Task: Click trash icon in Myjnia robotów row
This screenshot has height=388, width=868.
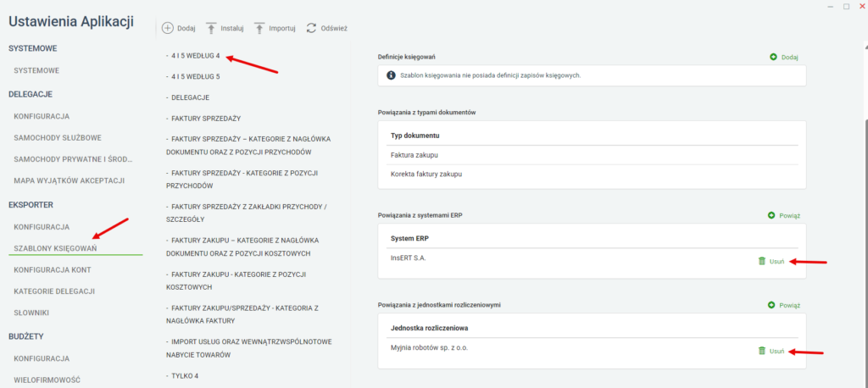Action: pyautogui.click(x=762, y=351)
